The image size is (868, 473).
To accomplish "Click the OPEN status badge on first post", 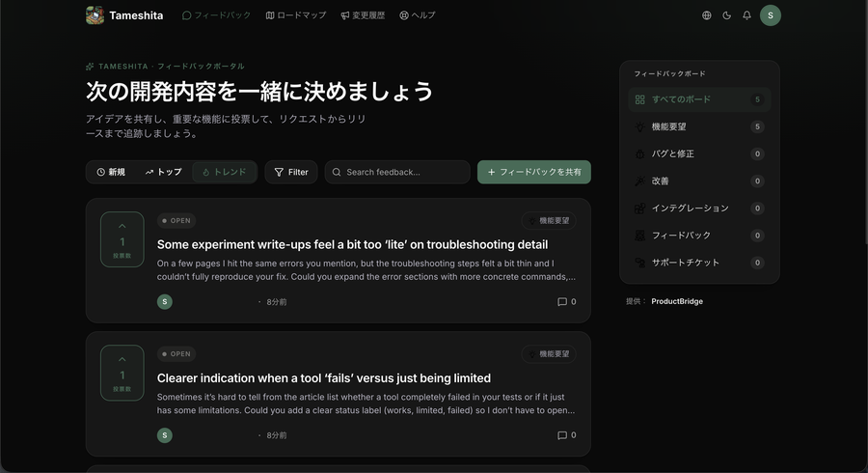I will [x=176, y=220].
